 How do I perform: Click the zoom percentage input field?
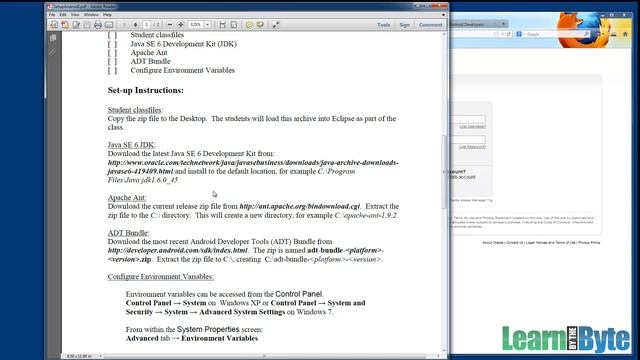(196, 25)
